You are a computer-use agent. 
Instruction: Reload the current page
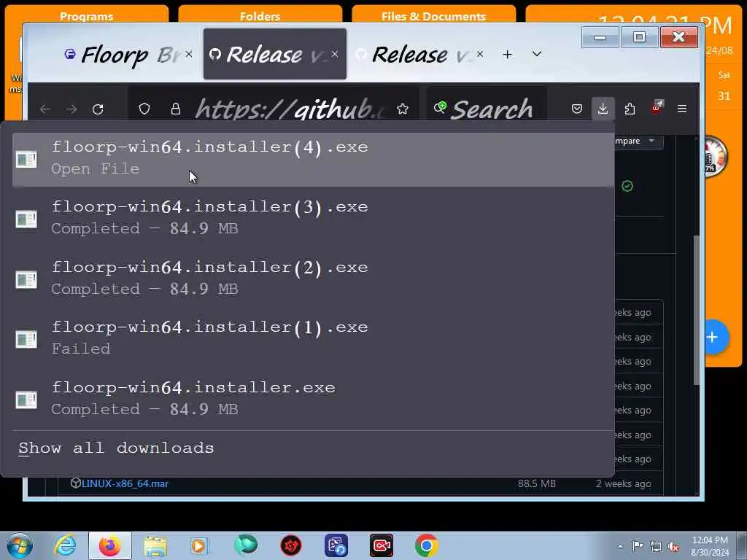coord(98,109)
